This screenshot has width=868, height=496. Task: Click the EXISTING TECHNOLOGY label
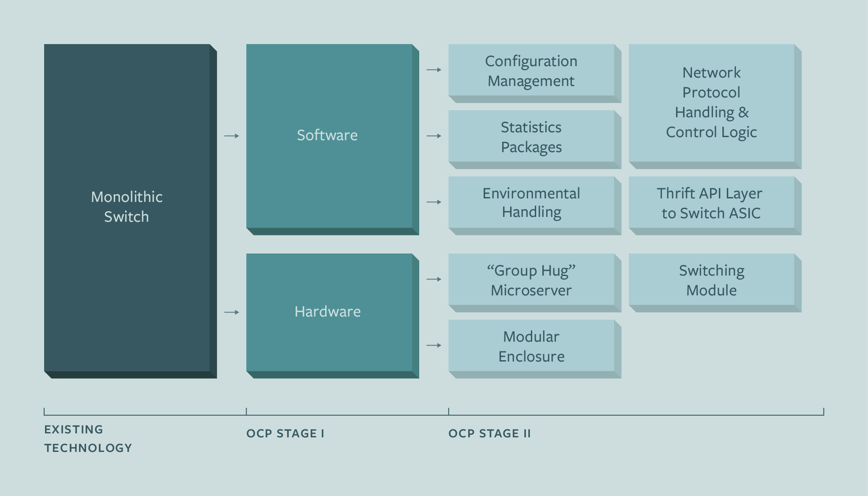(88, 439)
